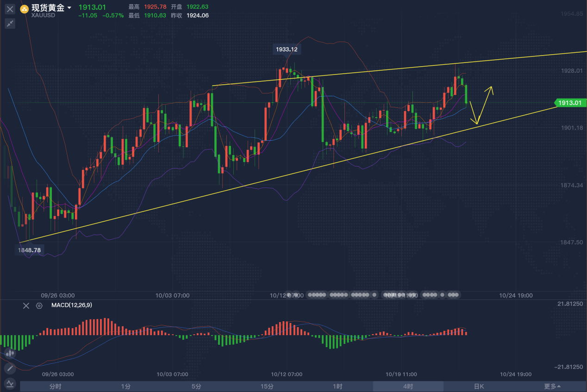Expand the 更多 timeframe menu
587x392 pixels.
pyautogui.click(x=552, y=386)
